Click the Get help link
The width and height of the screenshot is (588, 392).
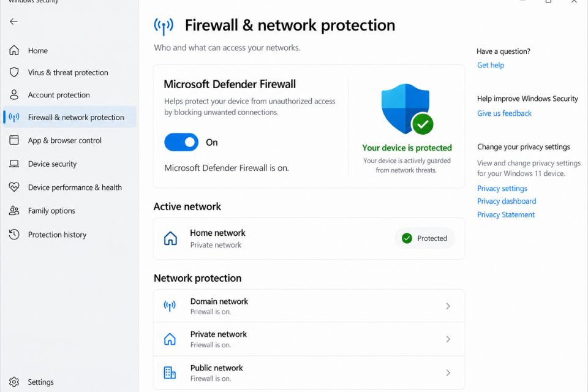(491, 66)
